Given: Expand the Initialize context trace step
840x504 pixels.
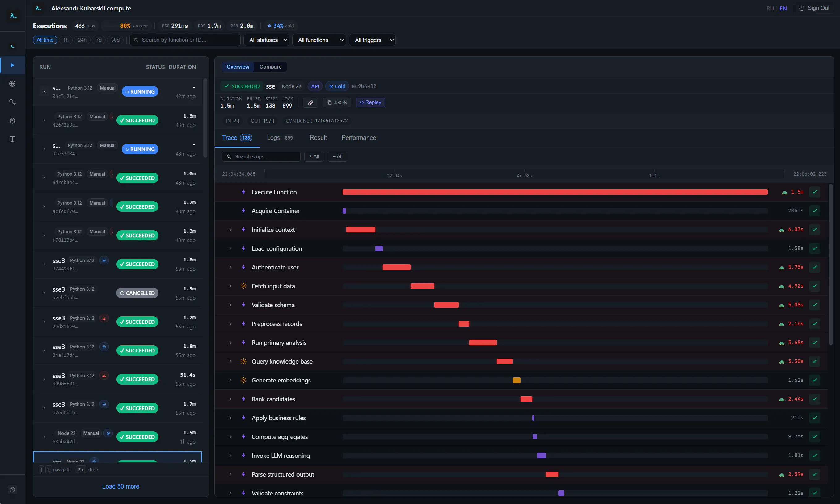Looking at the screenshot, I should tap(230, 230).
